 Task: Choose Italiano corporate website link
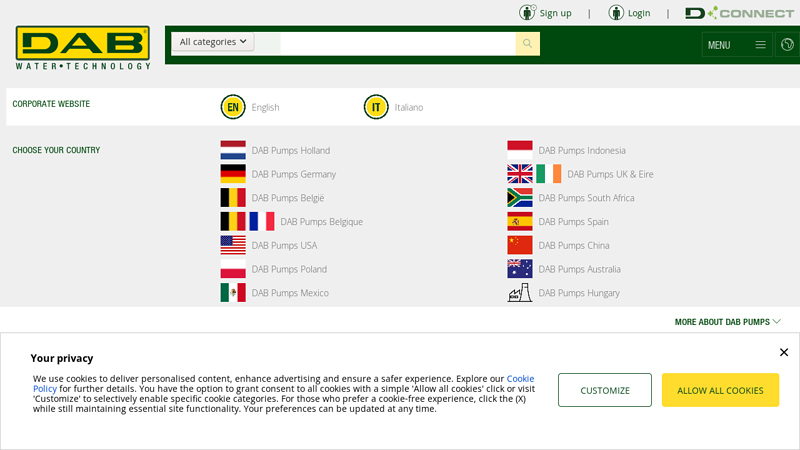[409, 107]
